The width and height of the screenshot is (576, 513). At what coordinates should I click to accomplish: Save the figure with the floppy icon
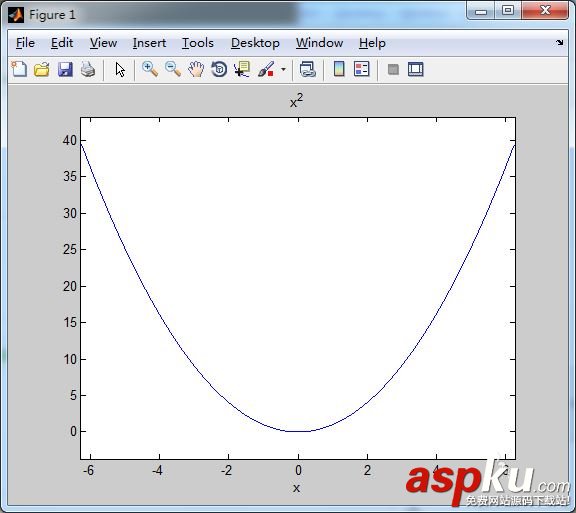click(x=65, y=69)
